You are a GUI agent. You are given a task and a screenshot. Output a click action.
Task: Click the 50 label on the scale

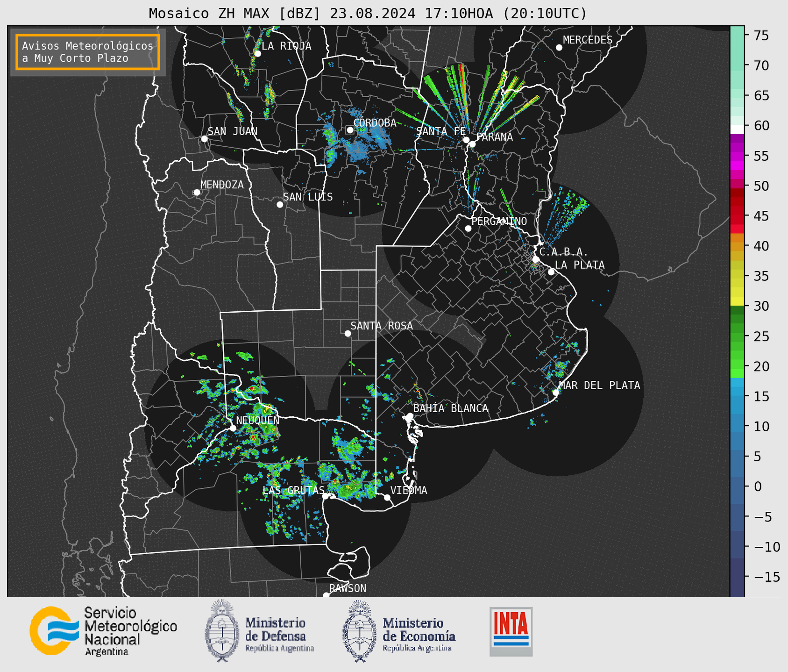coord(761,186)
